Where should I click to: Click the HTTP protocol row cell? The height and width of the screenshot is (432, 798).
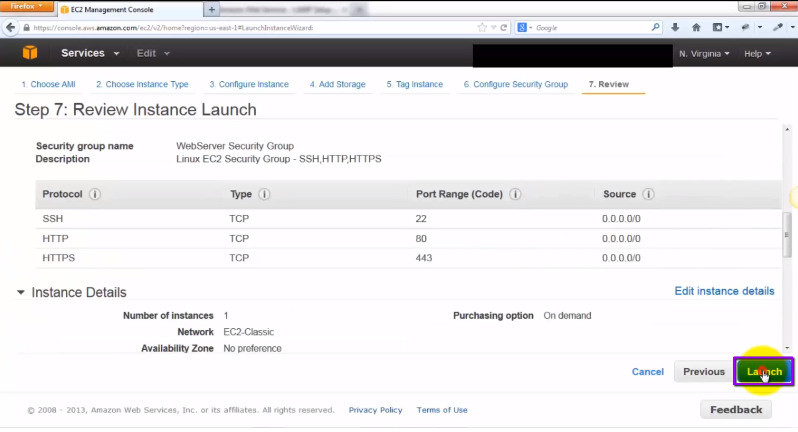point(55,239)
